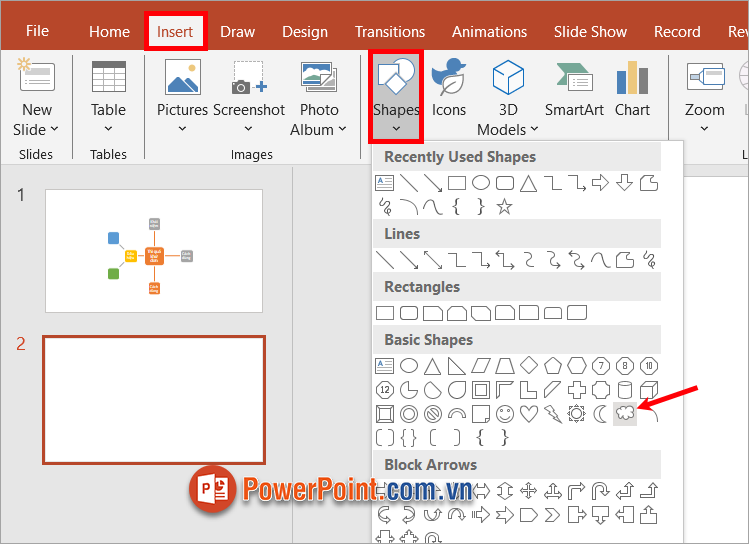
Task: Open the Transitions tab
Action: 390,32
